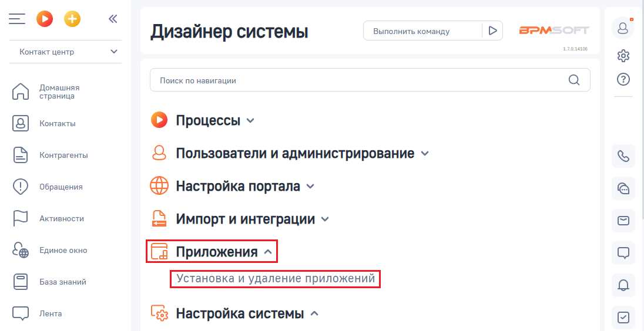Open the help question mark icon

click(x=623, y=79)
